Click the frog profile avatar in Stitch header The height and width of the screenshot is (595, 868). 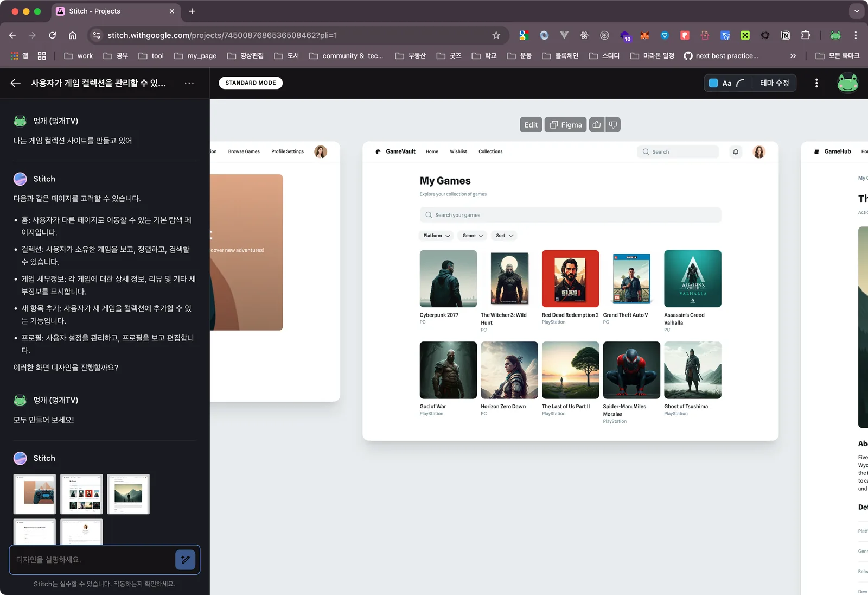tap(847, 83)
